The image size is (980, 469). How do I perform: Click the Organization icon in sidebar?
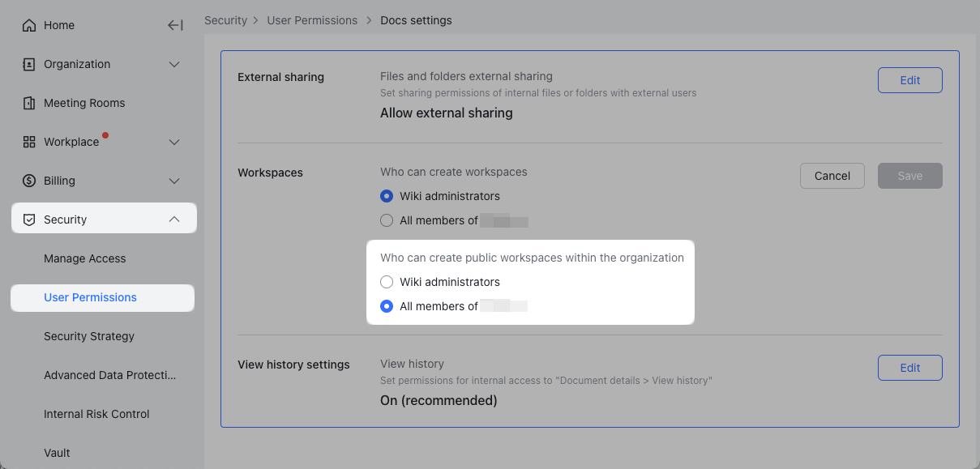29,64
